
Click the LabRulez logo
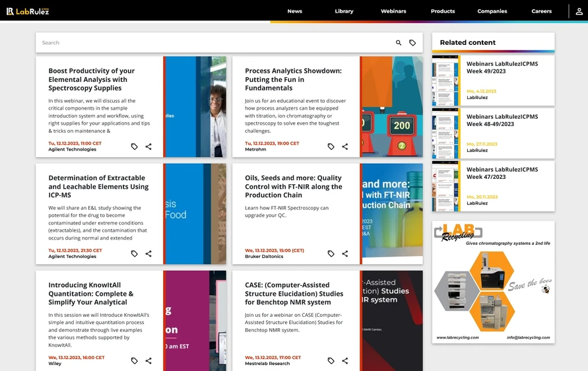tap(28, 11)
